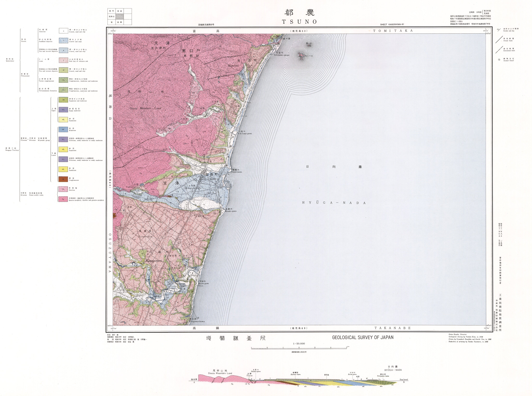Select the blue Mudstone 'md' swatch
This screenshot has height=396, width=532.
click(x=63, y=129)
